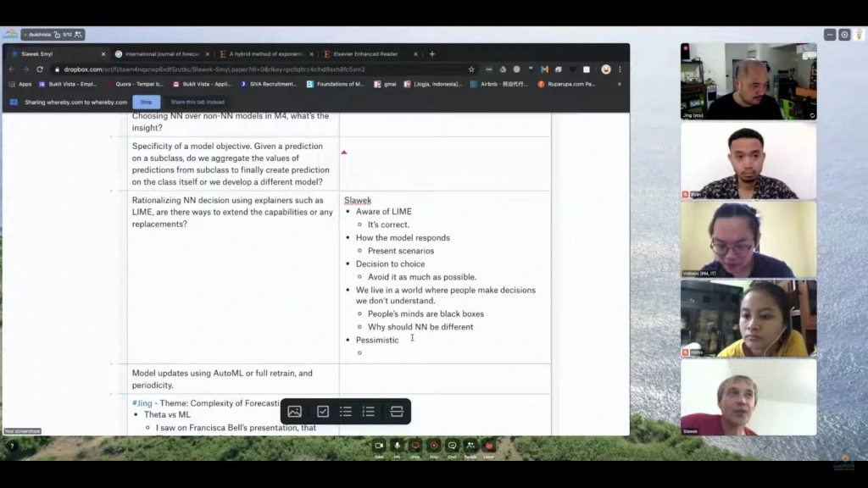
Task: Click 'Theta vs ML' bullet
Action: click(167, 415)
